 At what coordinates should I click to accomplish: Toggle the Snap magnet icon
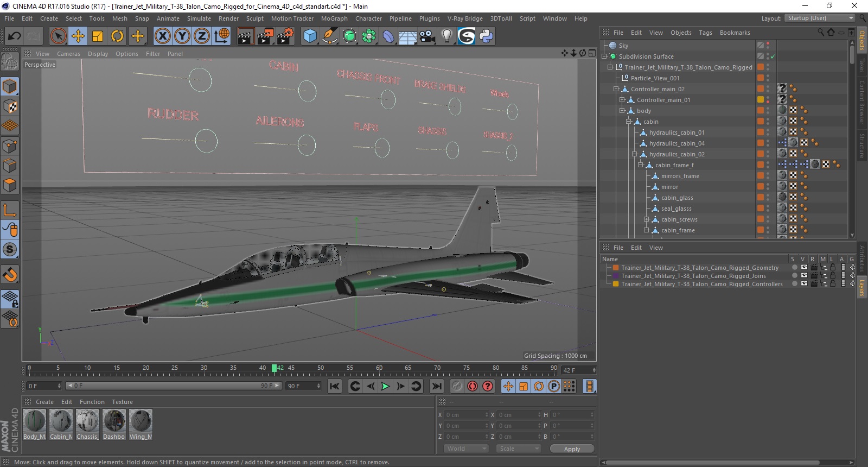[10, 274]
